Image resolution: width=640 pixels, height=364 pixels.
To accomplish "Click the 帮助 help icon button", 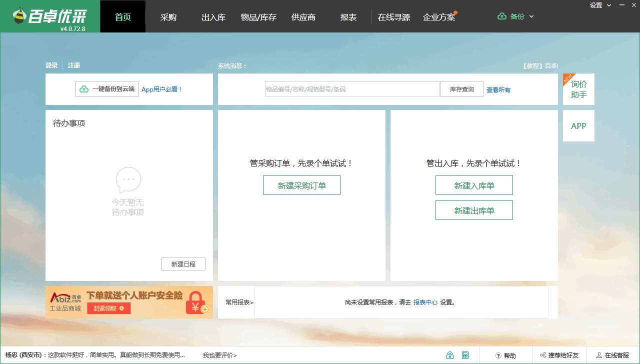I will [505, 355].
